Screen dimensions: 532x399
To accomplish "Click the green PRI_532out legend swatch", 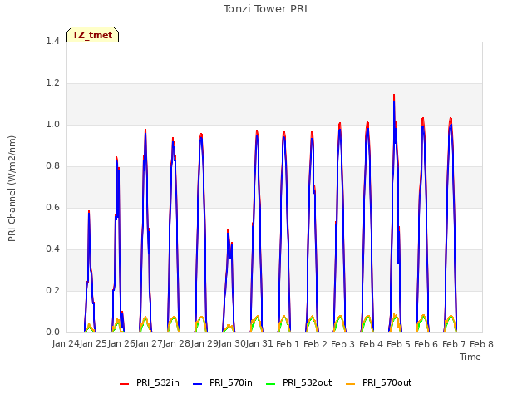I will pos(270,384).
